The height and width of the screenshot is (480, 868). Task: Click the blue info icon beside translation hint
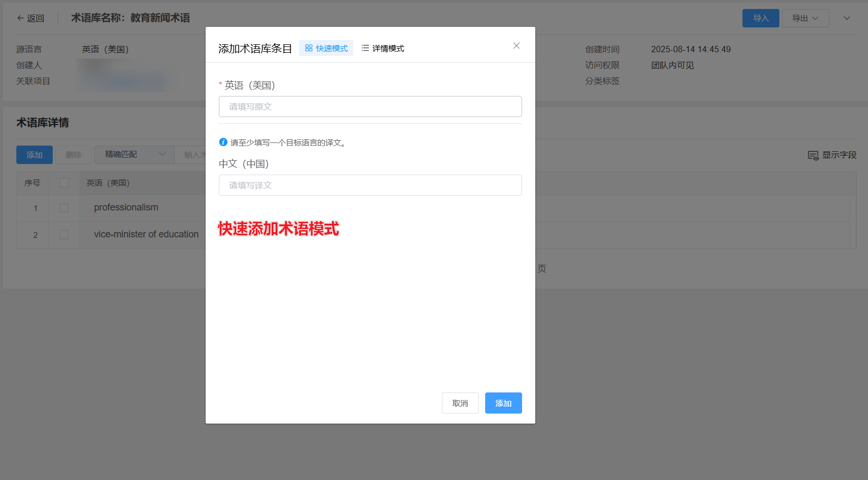(x=223, y=142)
